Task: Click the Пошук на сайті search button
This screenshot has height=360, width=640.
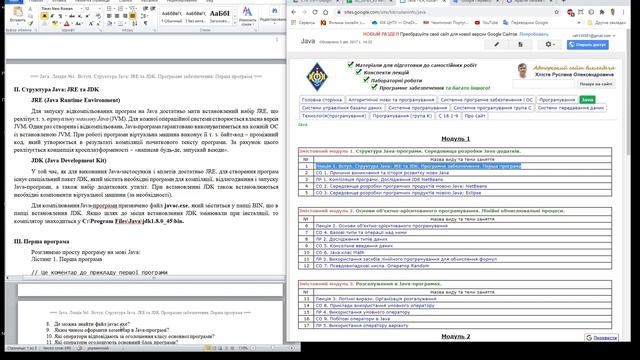Action: (x=596, y=84)
